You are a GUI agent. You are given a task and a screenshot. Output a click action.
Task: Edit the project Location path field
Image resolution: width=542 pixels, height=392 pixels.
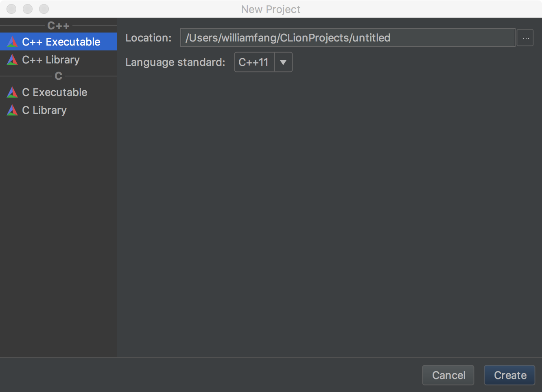click(348, 38)
